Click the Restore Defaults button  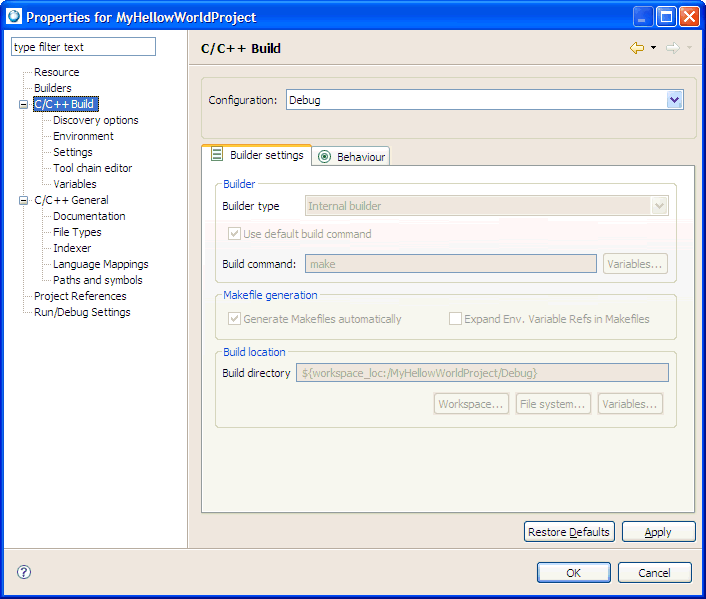pyautogui.click(x=568, y=532)
